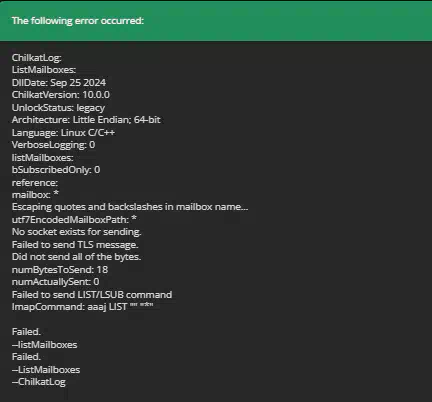Viewport: 432px width, 402px height.
Task: Select the "ChilkatVersion: 10.0.0" text
Action: pos(61,95)
